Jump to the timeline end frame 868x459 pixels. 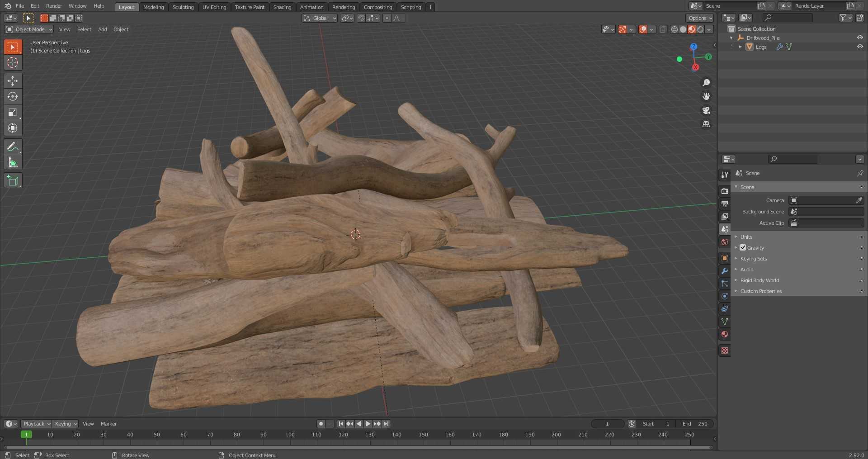pyautogui.click(x=386, y=424)
